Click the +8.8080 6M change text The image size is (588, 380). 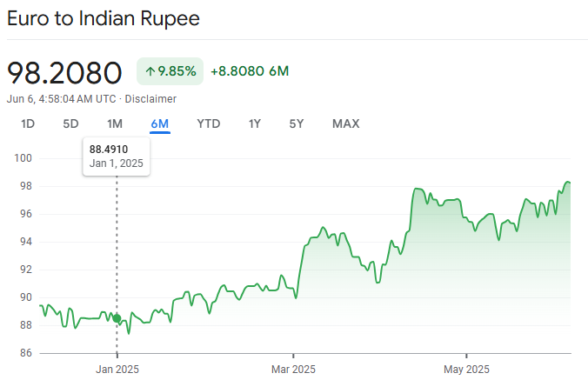250,71
